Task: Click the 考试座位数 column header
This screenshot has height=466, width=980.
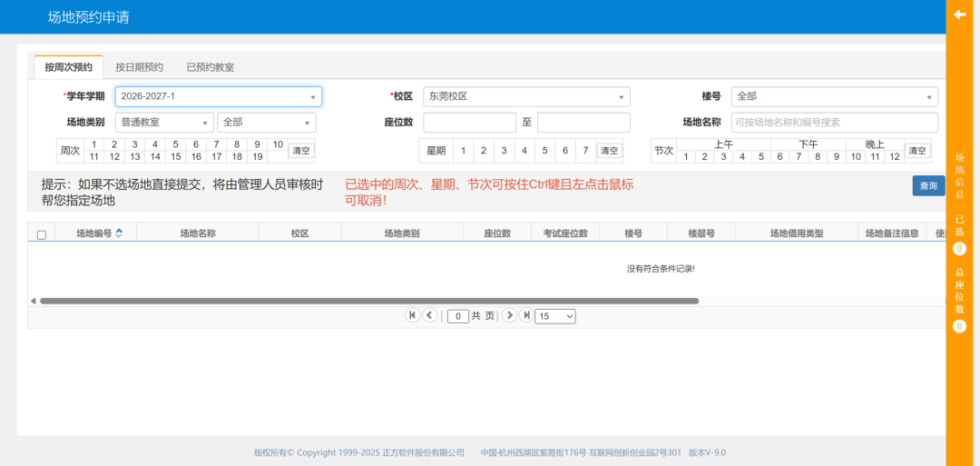Action: [x=565, y=233]
